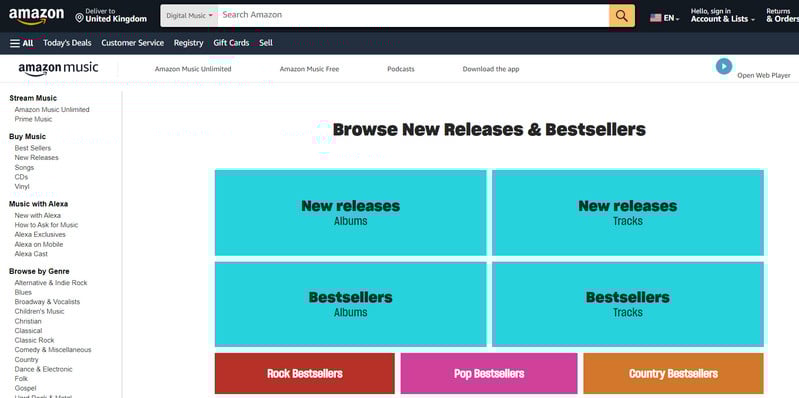Open the Podcasts tab
799x398 pixels.
pos(401,69)
